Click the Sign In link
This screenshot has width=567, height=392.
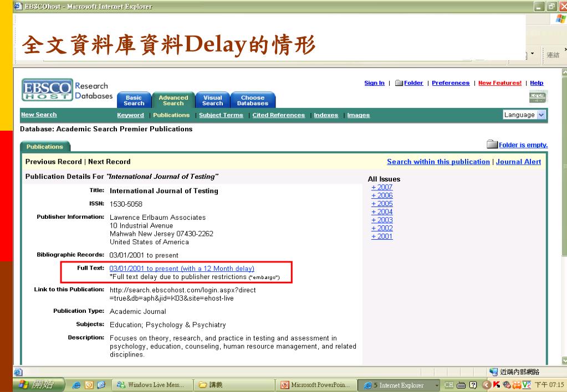point(374,82)
